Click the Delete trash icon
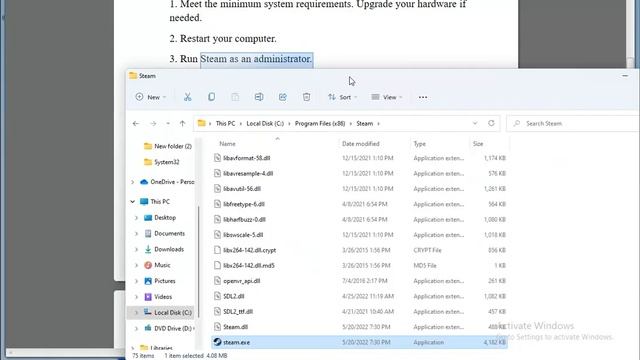The height and width of the screenshot is (360, 640). (307, 97)
